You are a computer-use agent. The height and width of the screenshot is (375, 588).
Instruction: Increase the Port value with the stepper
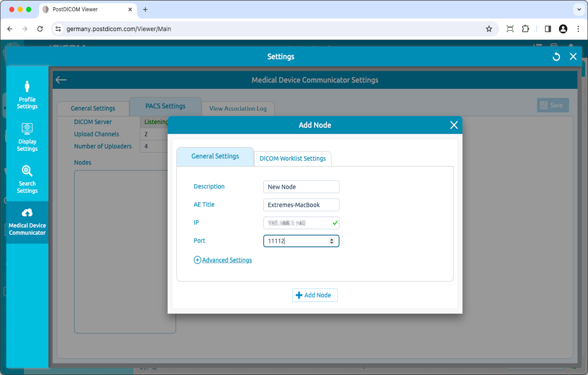[331, 239]
